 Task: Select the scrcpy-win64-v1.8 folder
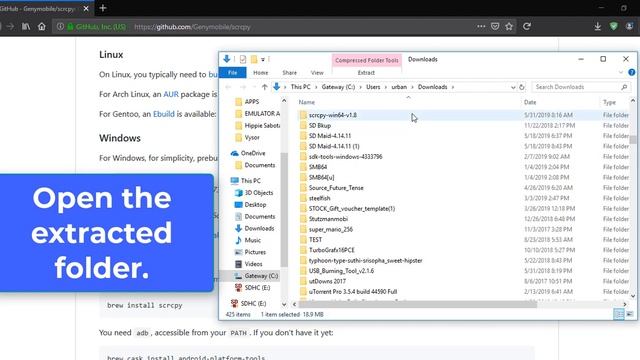pos(333,115)
